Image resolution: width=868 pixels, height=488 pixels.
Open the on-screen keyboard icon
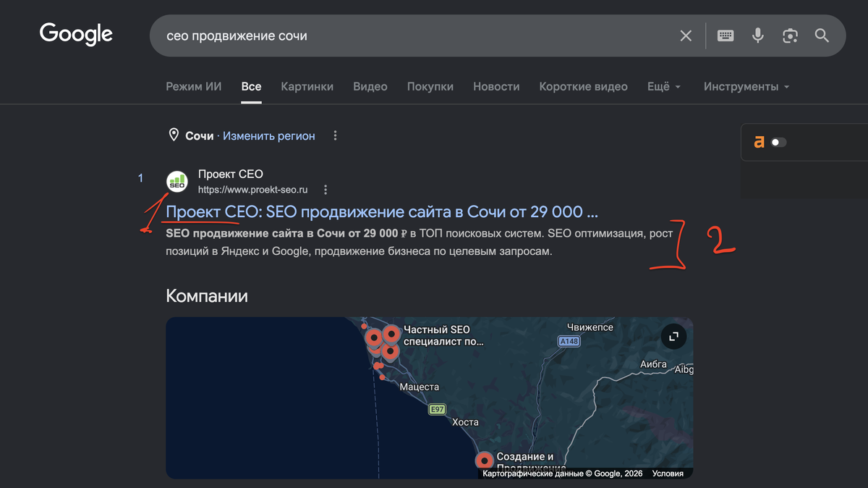point(726,35)
